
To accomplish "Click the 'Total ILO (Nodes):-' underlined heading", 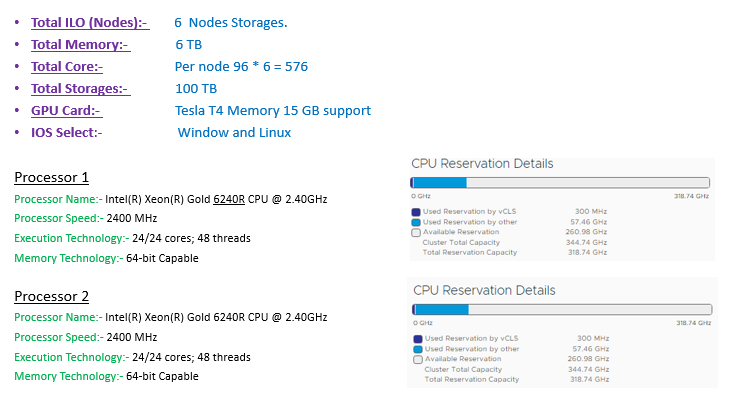I will pyautogui.click(x=90, y=23).
